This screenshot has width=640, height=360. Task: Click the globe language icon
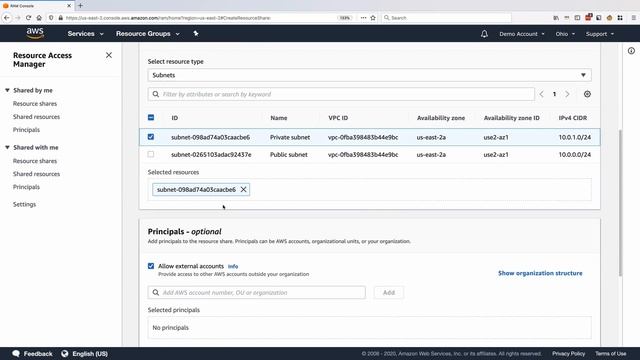click(64, 353)
